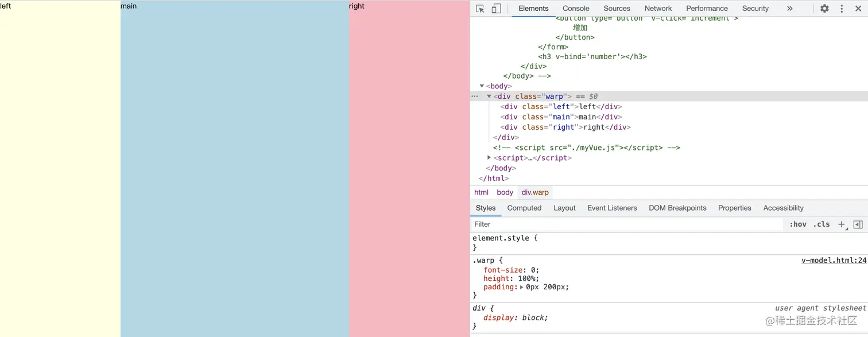Open the Properties subtab
This screenshot has height=337, width=868.
[734, 208]
